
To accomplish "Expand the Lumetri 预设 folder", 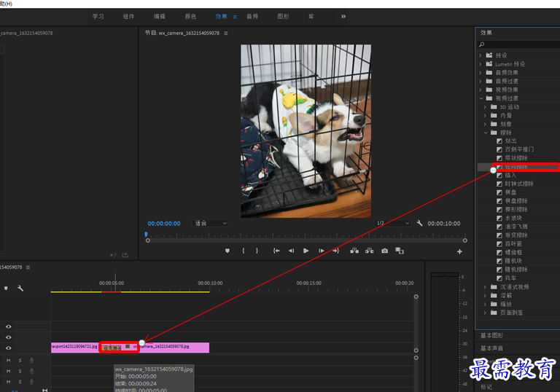I will (x=481, y=64).
